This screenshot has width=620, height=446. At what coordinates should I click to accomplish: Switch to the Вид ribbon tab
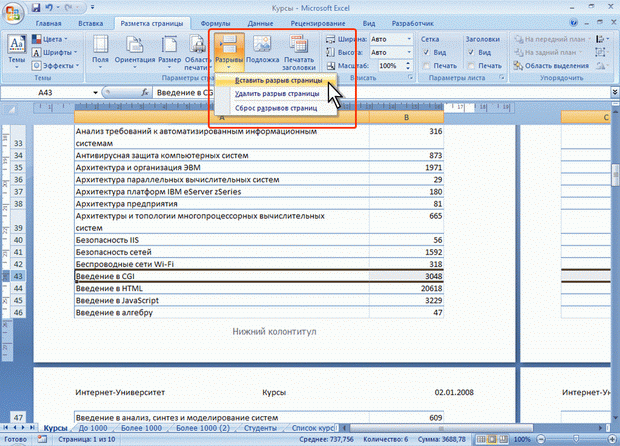pos(369,24)
